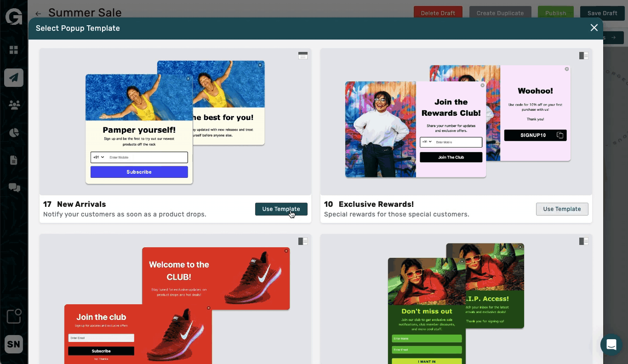Image resolution: width=628 pixels, height=364 pixels.
Task: Open the analytics pie chart icon
Action: (14, 133)
